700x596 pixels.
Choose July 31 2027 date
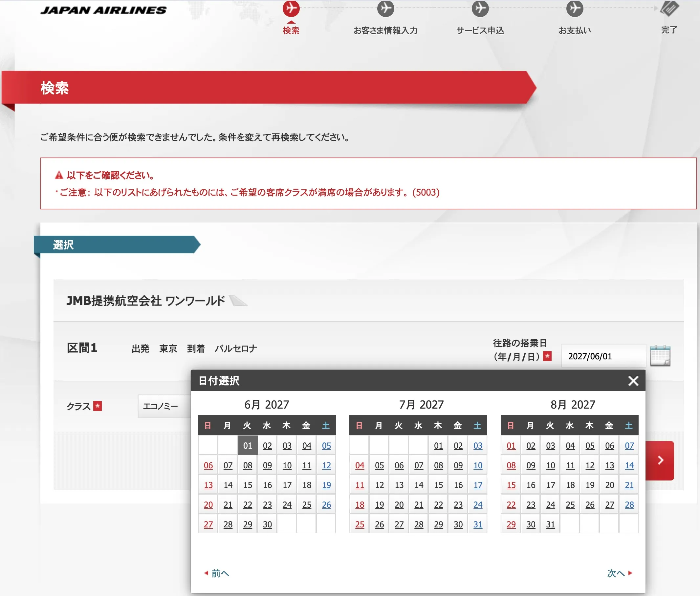478,524
